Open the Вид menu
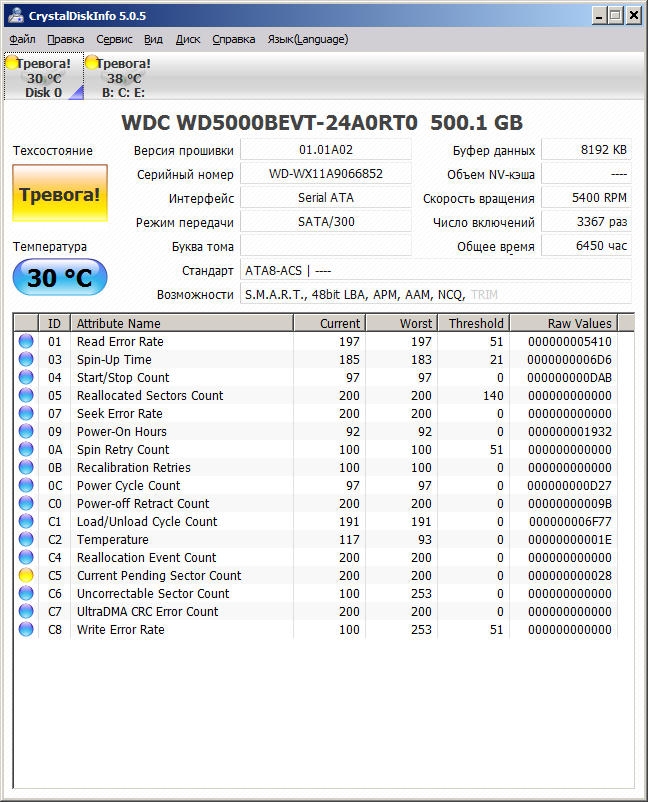This screenshot has height=802, width=648. tap(153, 39)
